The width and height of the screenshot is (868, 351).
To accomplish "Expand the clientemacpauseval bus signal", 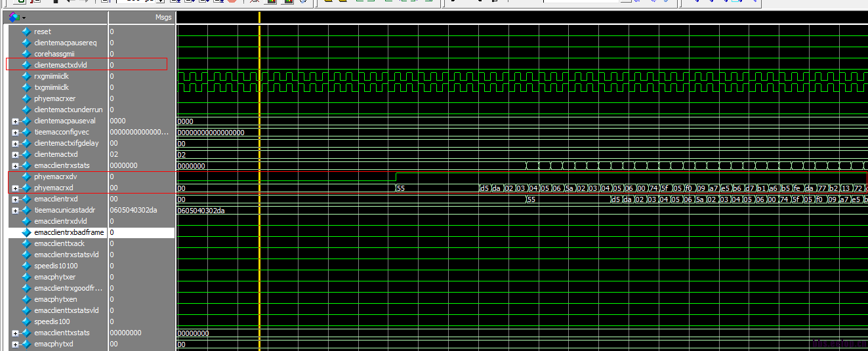I will pyautogui.click(x=14, y=121).
